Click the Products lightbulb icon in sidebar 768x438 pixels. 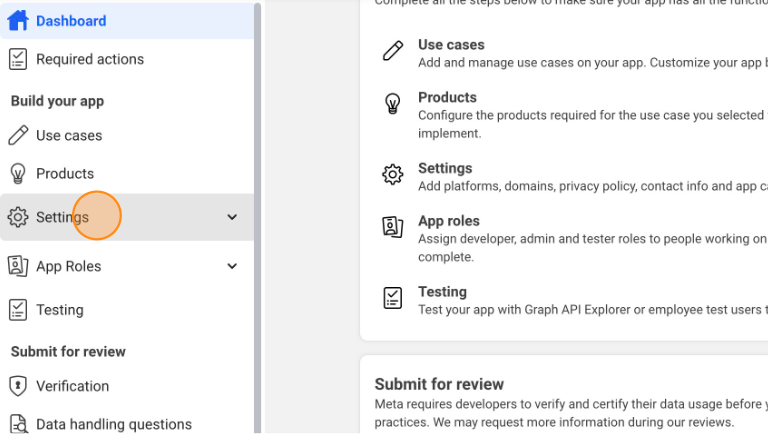point(18,173)
